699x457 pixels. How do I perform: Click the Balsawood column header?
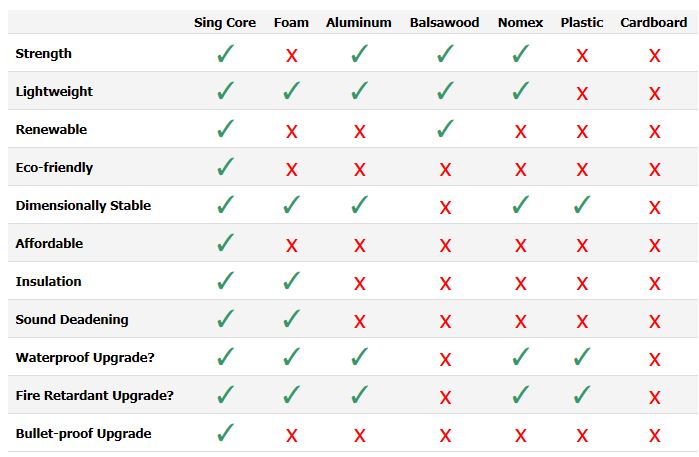[x=445, y=22]
